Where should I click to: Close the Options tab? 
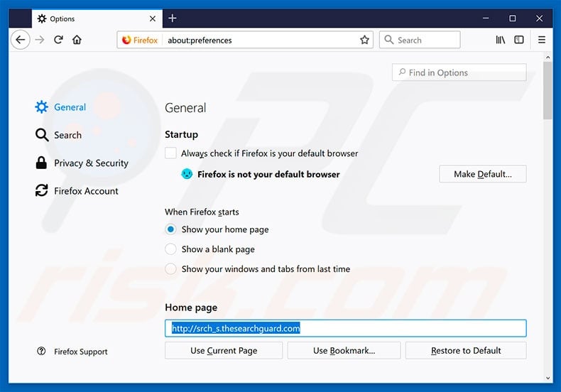click(x=153, y=18)
